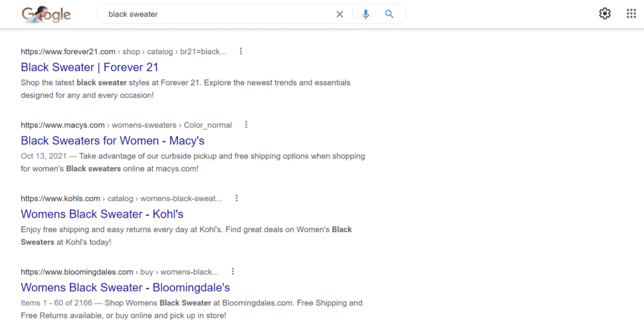Image resolution: width=644 pixels, height=327 pixels.
Task: Visit 'Womens Black Sweater - Kohl's' result
Action: [x=102, y=214]
